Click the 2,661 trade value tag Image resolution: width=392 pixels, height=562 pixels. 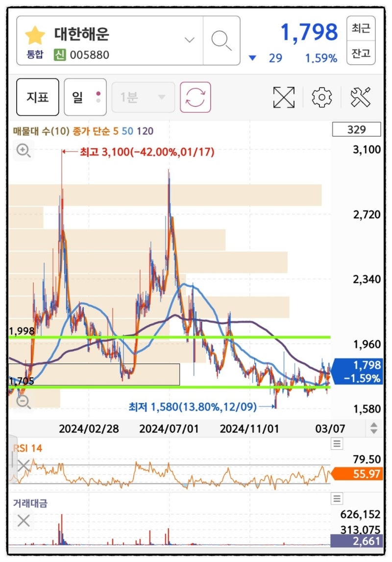pos(356,541)
